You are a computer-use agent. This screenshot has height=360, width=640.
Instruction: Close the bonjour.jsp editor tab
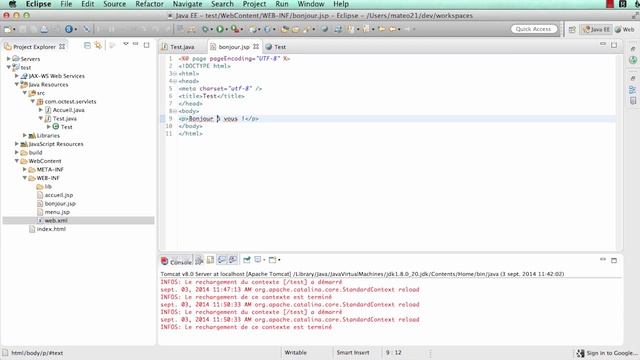256,47
